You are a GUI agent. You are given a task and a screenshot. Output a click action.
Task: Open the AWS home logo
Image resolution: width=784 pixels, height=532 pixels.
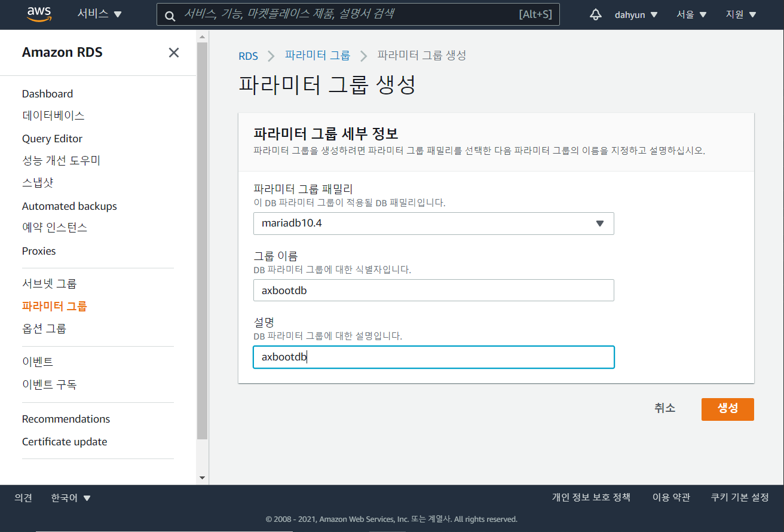click(39, 14)
